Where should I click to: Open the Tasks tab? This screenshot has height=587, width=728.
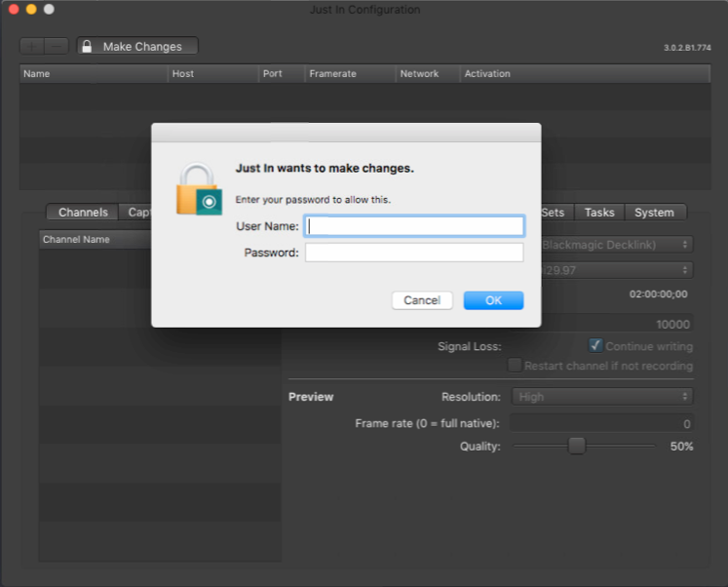click(x=599, y=213)
